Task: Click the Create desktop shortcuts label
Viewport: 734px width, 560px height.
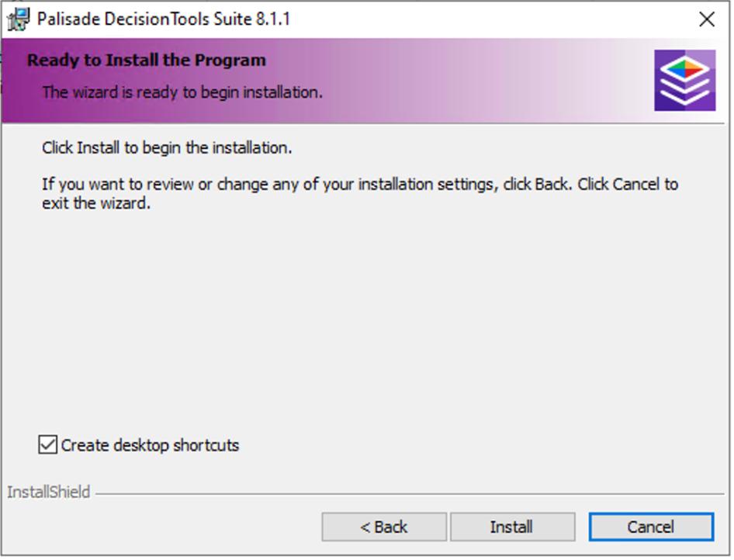Action: [x=147, y=444]
